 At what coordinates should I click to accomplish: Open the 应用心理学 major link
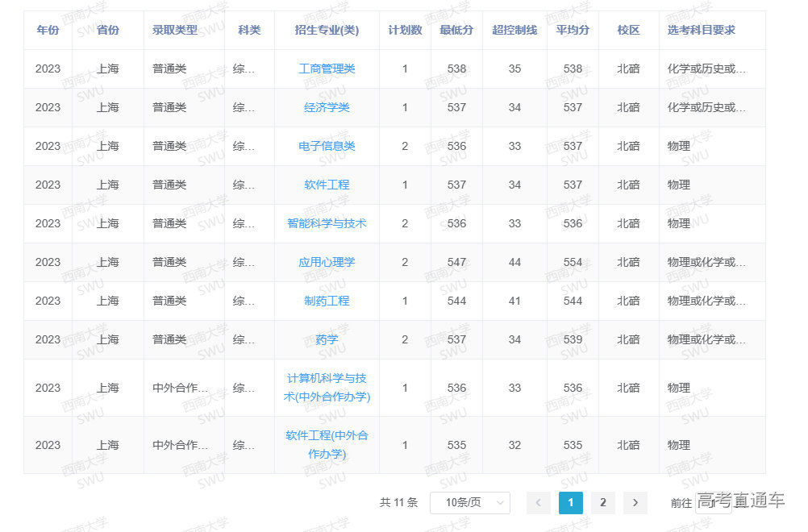tap(327, 263)
